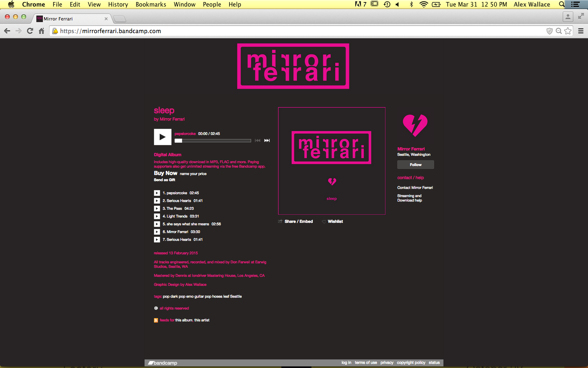The image size is (588, 368).
Task: Open the View menu
Action: coord(94,4)
